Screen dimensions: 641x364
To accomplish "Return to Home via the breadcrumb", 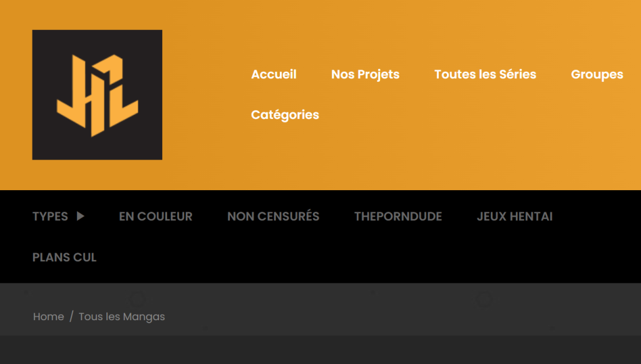I will point(48,316).
